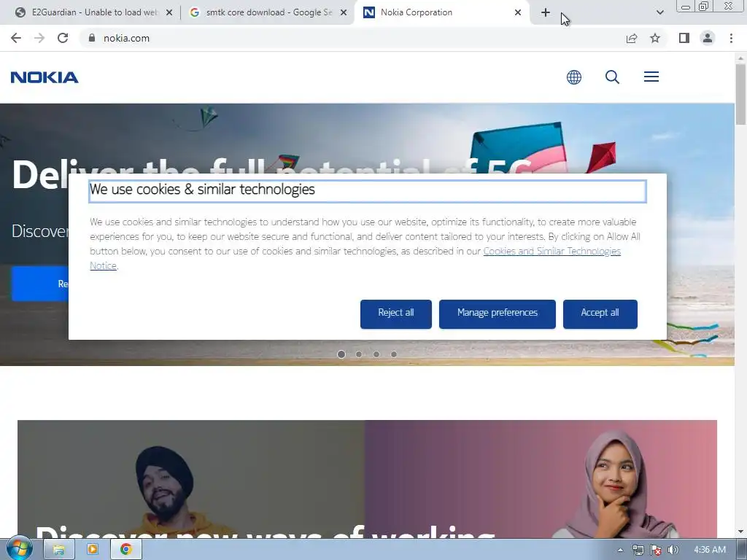
Task: Share this page via share icon
Action: (x=632, y=38)
